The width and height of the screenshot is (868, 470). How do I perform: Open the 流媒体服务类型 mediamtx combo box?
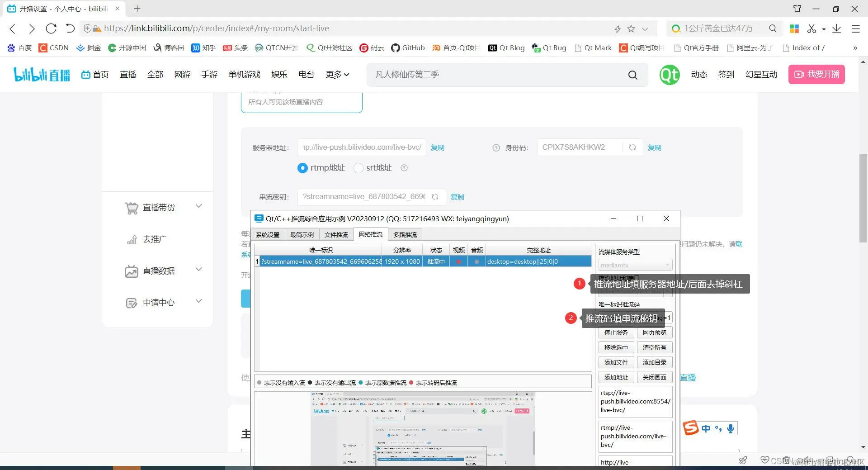click(x=635, y=265)
